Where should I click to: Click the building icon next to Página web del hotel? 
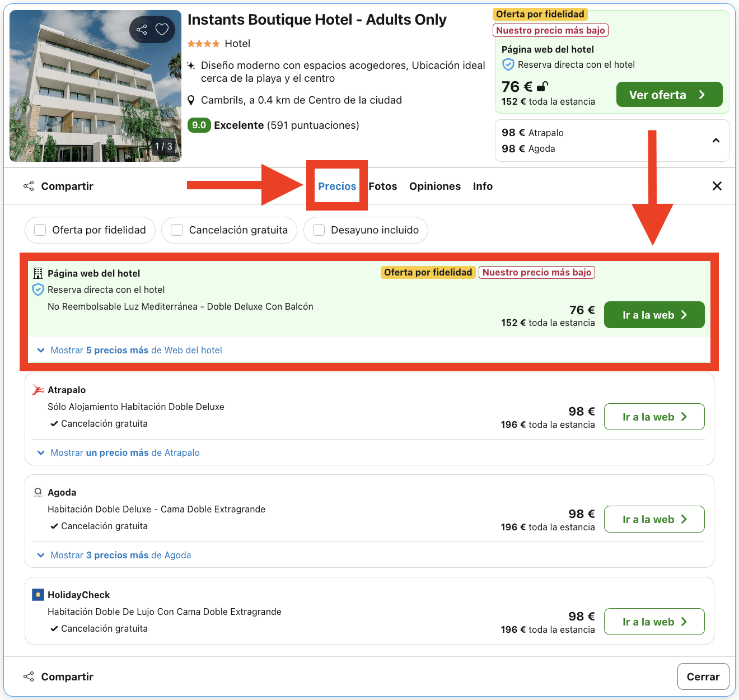38,273
